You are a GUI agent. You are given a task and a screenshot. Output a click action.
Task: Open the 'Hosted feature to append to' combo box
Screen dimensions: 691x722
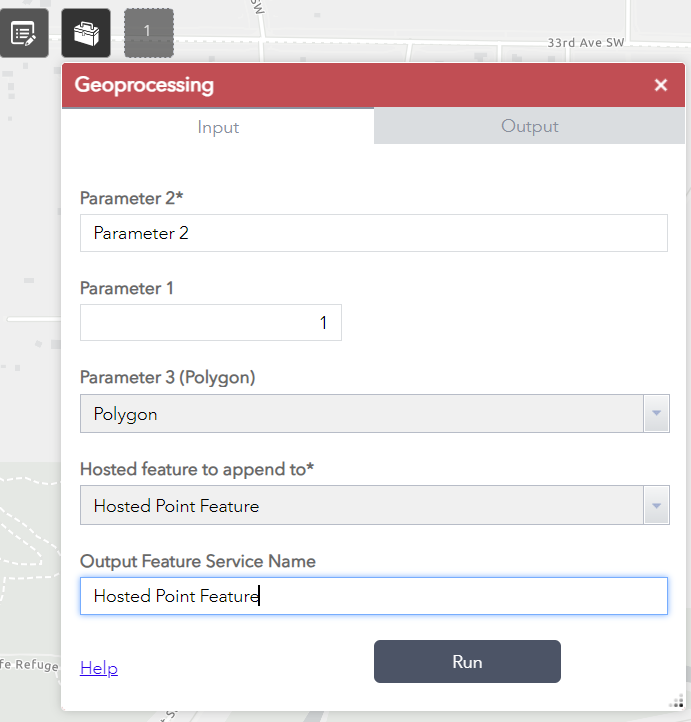point(362,506)
